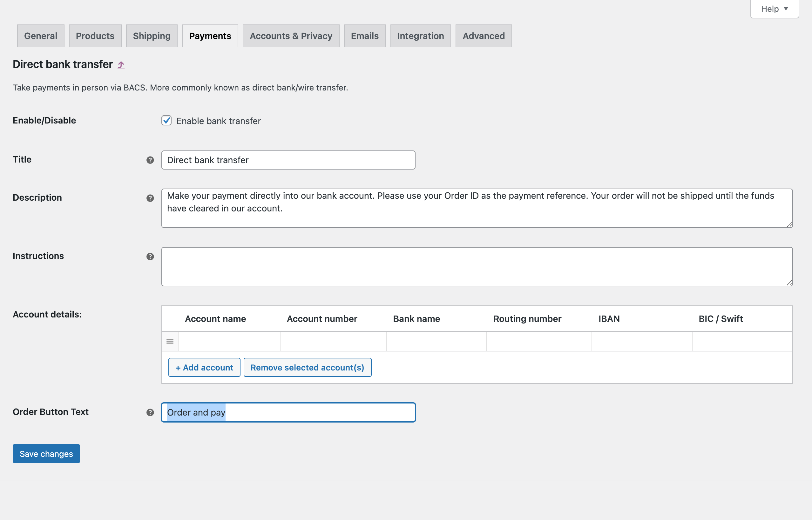Focus the Title input field
Screen dimensions: 812x520
288,160
